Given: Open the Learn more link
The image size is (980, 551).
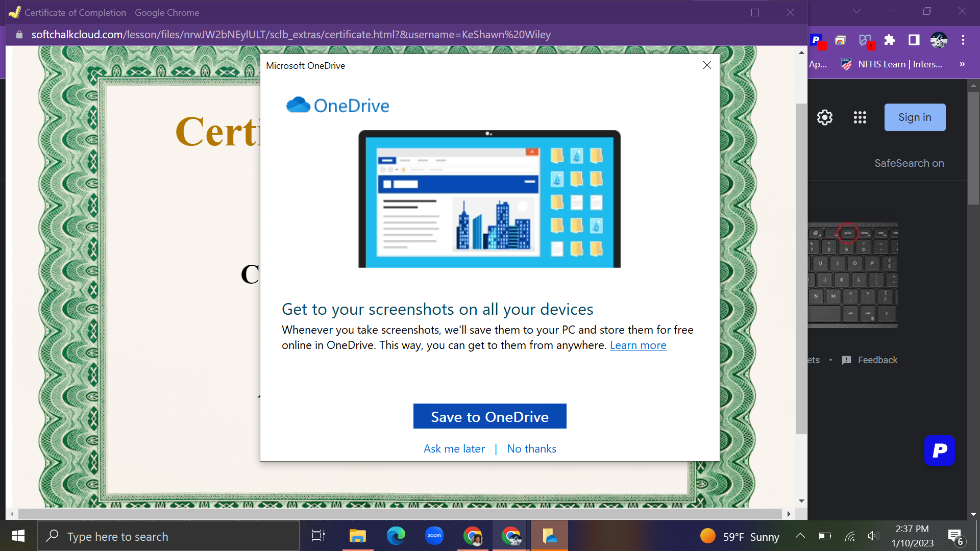Looking at the screenshot, I should point(638,345).
